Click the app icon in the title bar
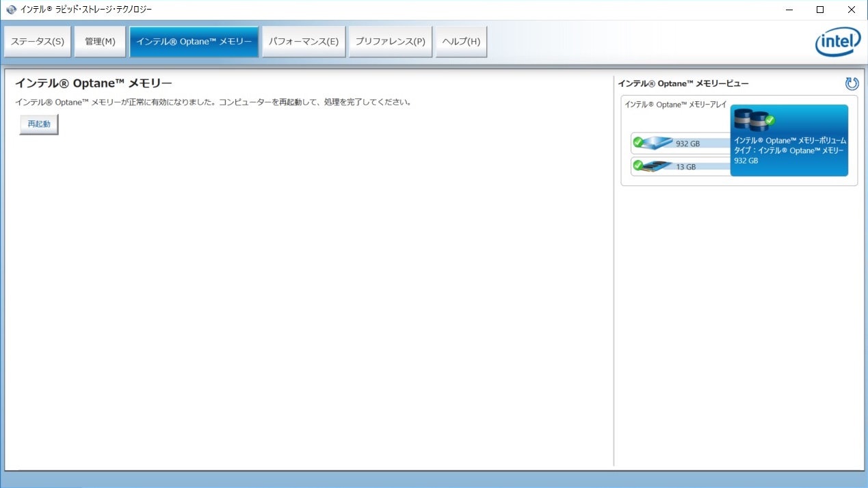868x488 pixels. [11, 10]
